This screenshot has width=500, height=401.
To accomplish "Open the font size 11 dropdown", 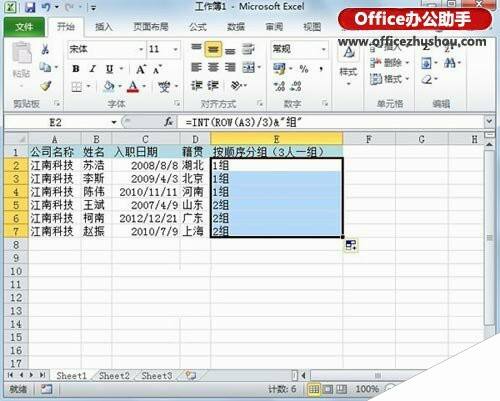I will 176,49.
